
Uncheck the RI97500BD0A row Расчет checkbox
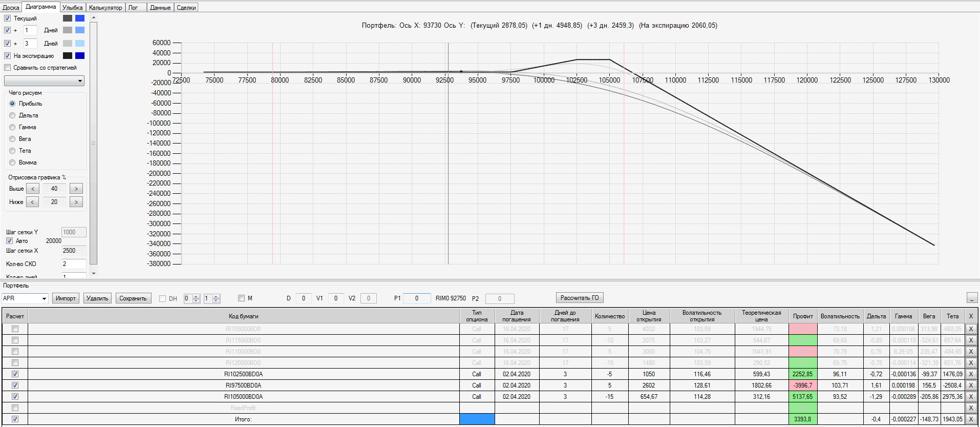(x=15, y=385)
